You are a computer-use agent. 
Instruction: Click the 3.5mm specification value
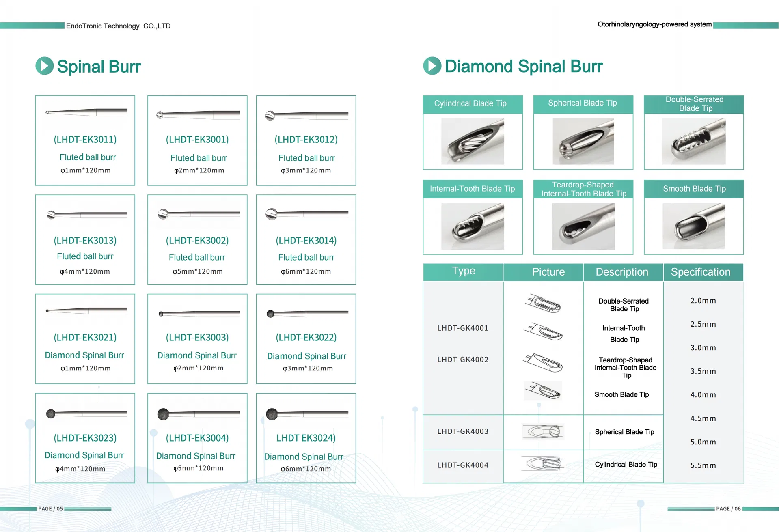[703, 371]
